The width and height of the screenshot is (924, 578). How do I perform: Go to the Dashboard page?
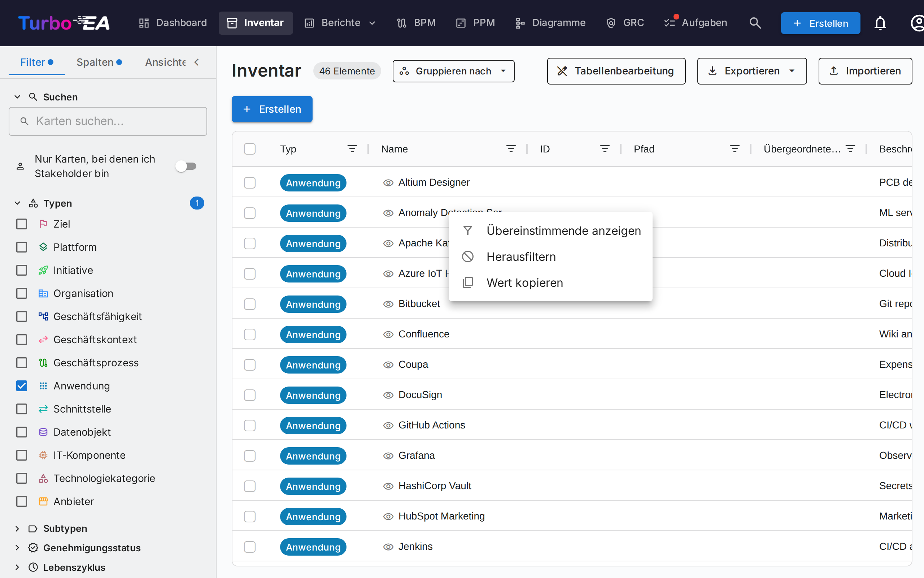coord(173,23)
